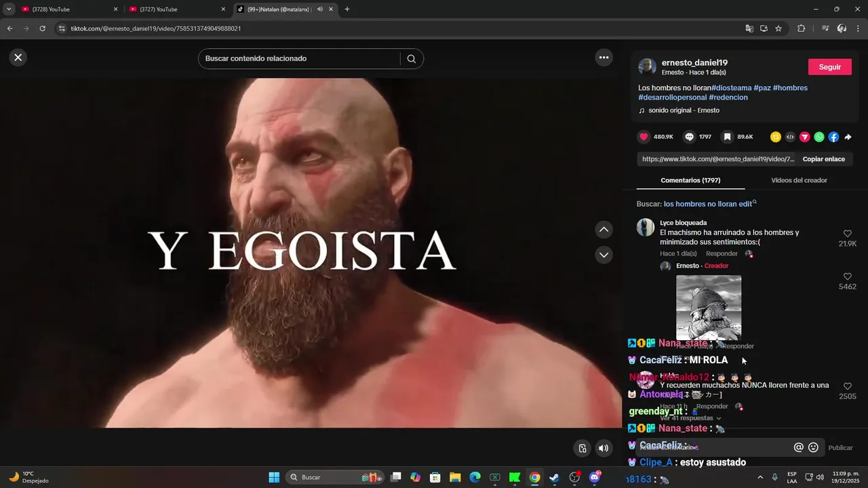The image size is (868, 488).
Task: Open the three-dot more options menu on video
Action: [x=604, y=58]
